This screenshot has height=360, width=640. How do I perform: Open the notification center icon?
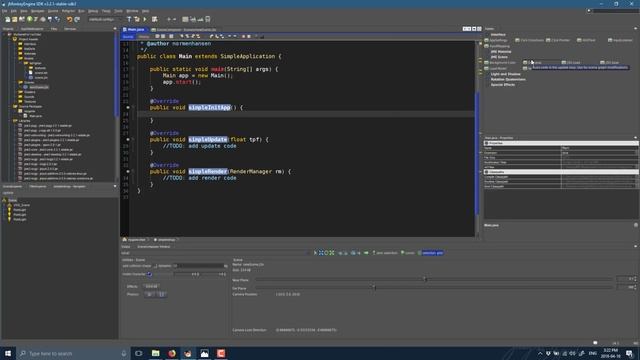[x=629, y=353]
